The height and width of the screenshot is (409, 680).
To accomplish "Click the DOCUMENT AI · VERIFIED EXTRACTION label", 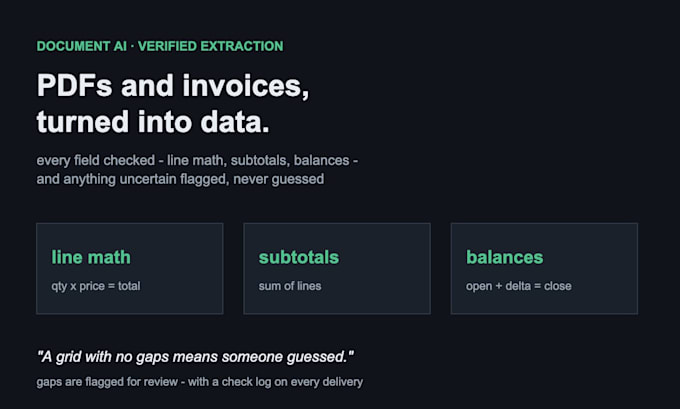I will click(160, 46).
